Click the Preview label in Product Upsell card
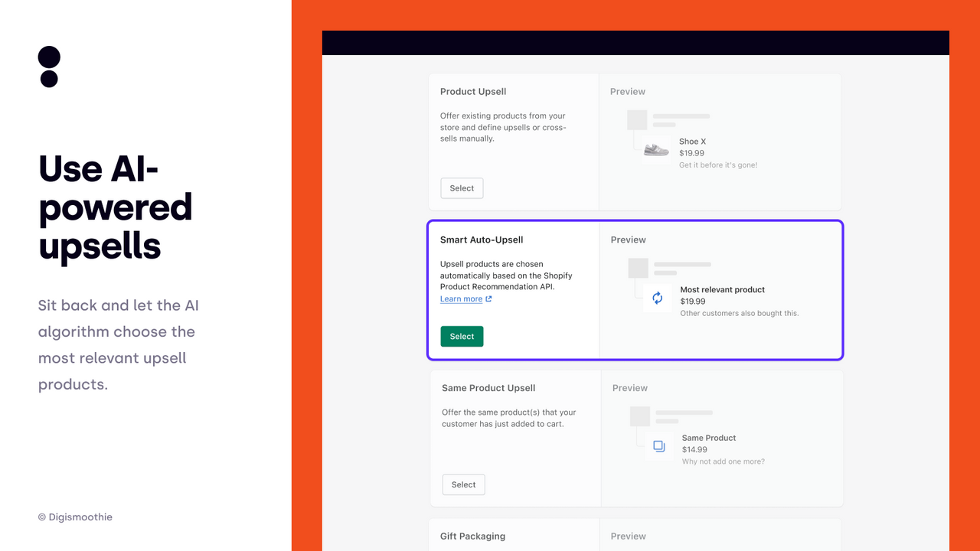The width and height of the screenshot is (980, 551). [628, 92]
